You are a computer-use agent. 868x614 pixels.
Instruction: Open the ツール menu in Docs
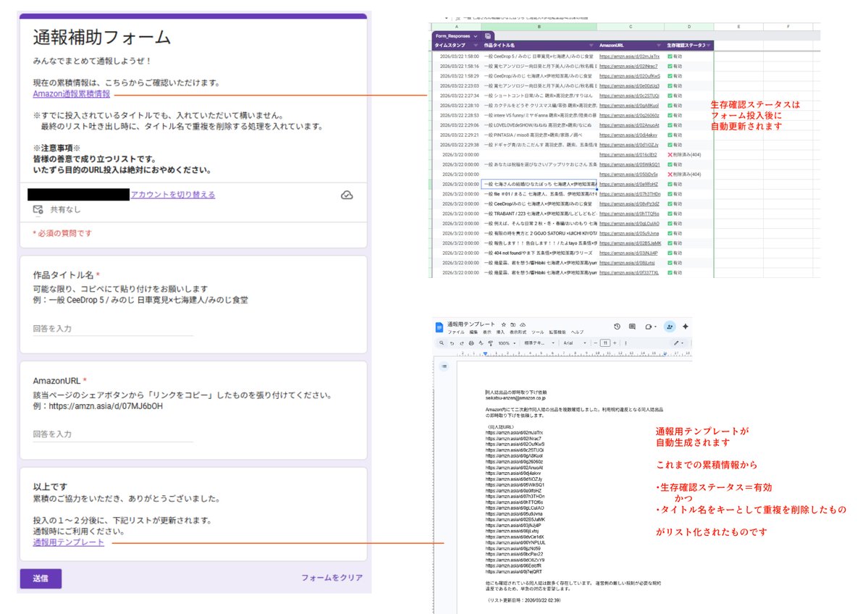point(537,332)
